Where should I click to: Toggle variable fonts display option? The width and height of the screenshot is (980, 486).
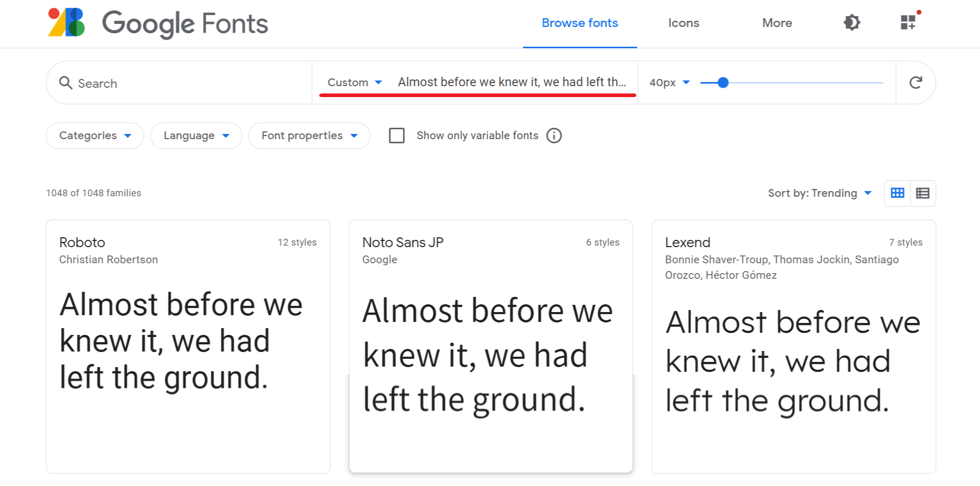point(397,136)
